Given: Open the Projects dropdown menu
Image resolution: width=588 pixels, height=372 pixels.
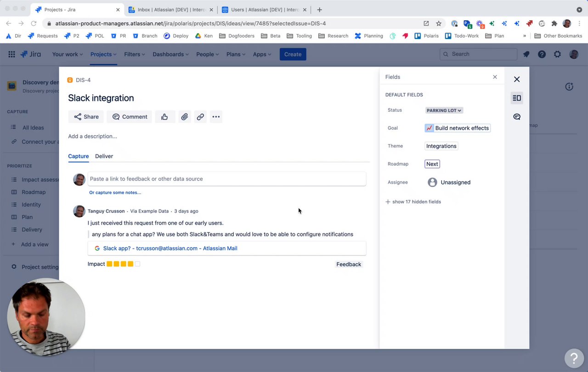Looking at the screenshot, I should [103, 54].
